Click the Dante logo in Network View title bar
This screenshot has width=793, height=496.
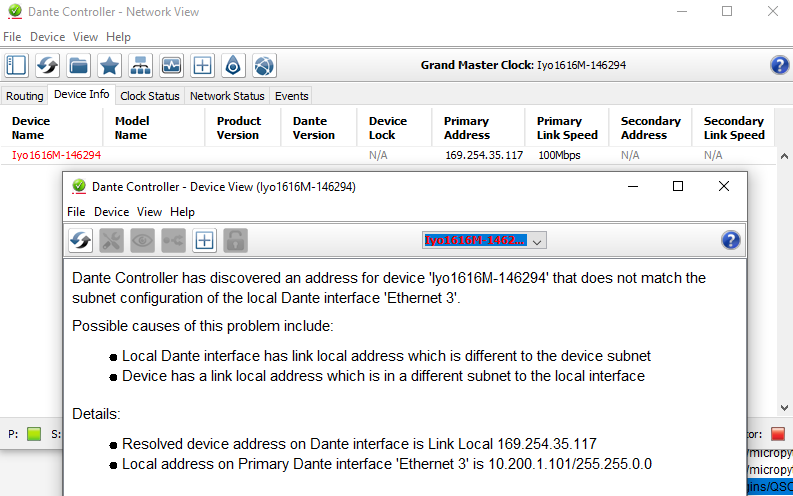(x=15, y=11)
